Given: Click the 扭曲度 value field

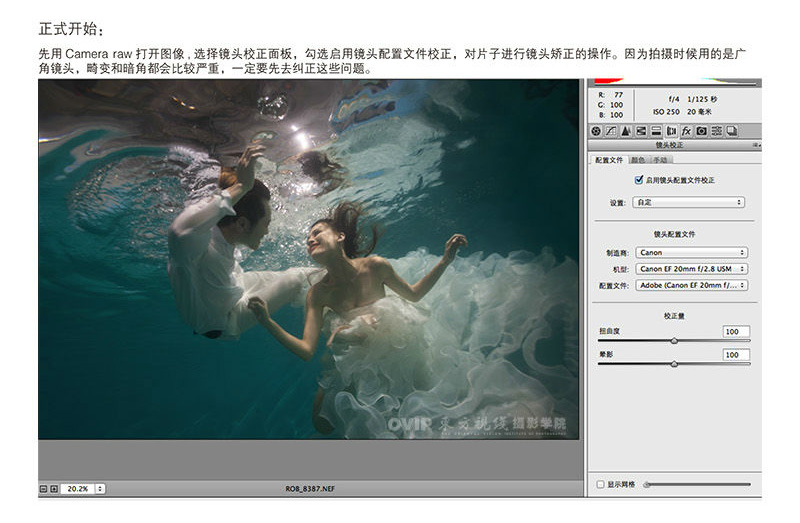Looking at the screenshot, I should (736, 331).
